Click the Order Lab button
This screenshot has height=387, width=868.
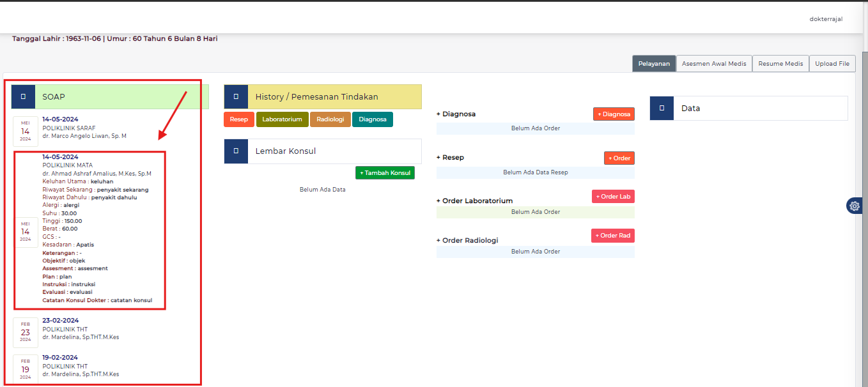(x=613, y=196)
